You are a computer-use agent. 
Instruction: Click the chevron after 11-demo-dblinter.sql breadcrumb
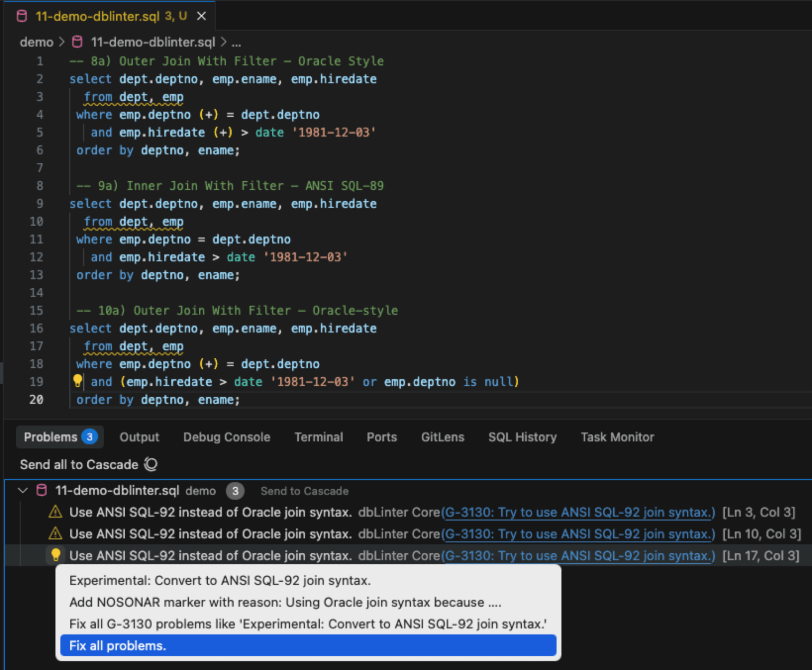224,42
